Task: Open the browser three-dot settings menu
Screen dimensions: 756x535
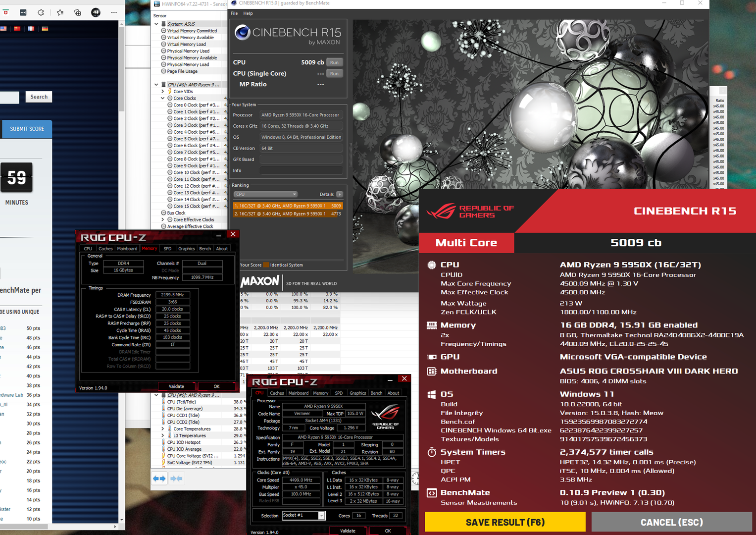Action: point(114,12)
